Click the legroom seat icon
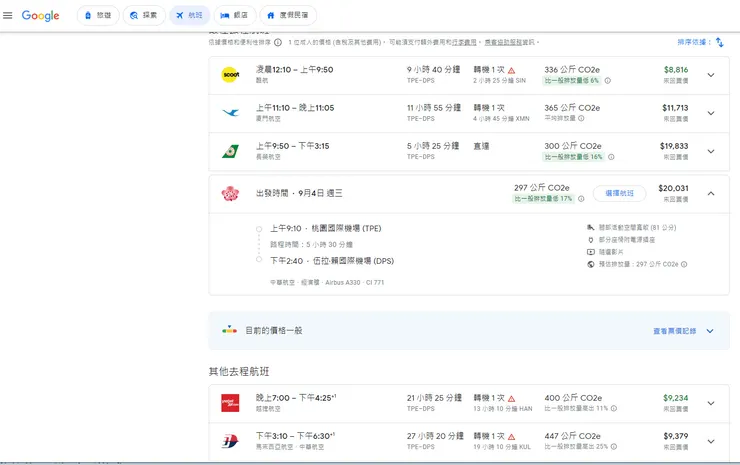The height and width of the screenshot is (465, 740). [590, 228]
